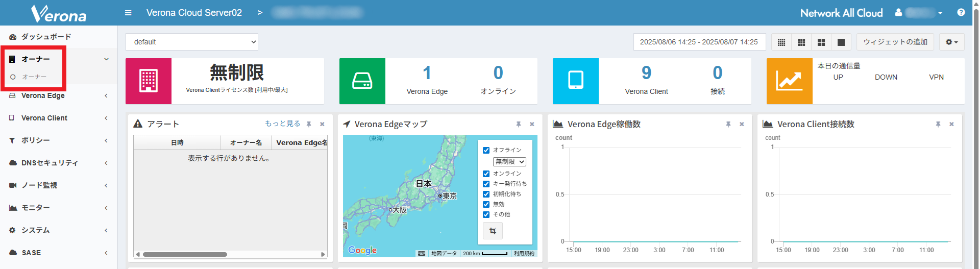Expand the ポリシー sidebar menu
The image size is (980, 269).
(x=59, y=140)
